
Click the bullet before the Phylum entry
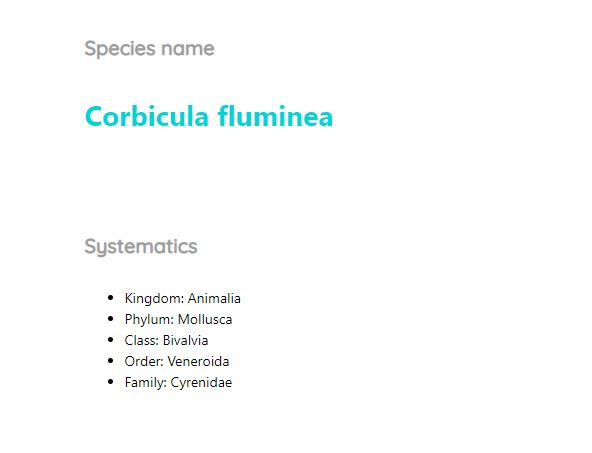click(x=110, y=319)
